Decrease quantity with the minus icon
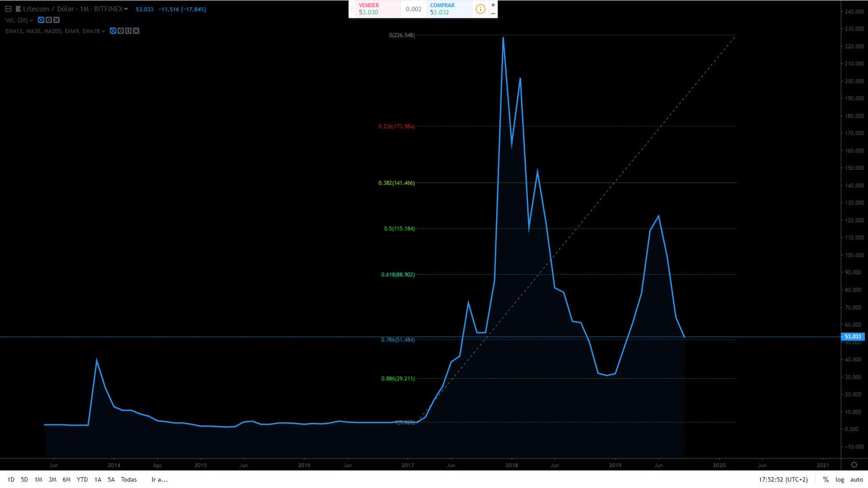The width and height of the screenshot is (868, 488). click(493, 13)
